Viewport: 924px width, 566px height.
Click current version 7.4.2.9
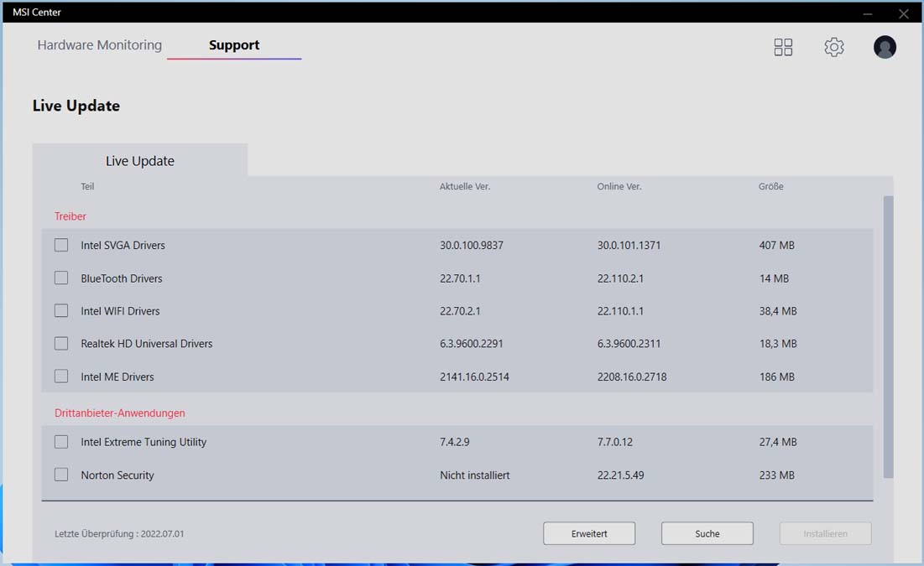click(455, 442)
